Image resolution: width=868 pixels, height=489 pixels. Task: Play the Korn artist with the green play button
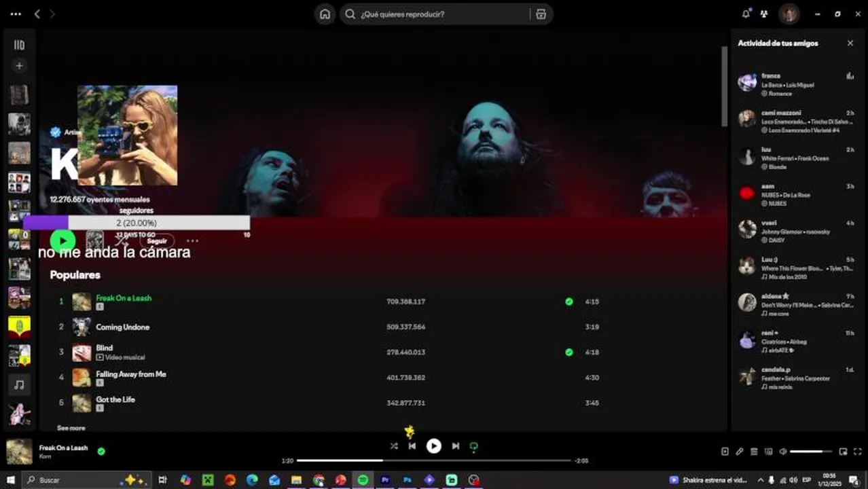[62, 240]
